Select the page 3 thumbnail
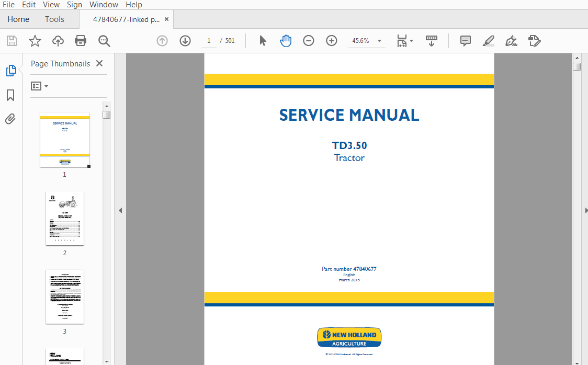 pos(64,297)
